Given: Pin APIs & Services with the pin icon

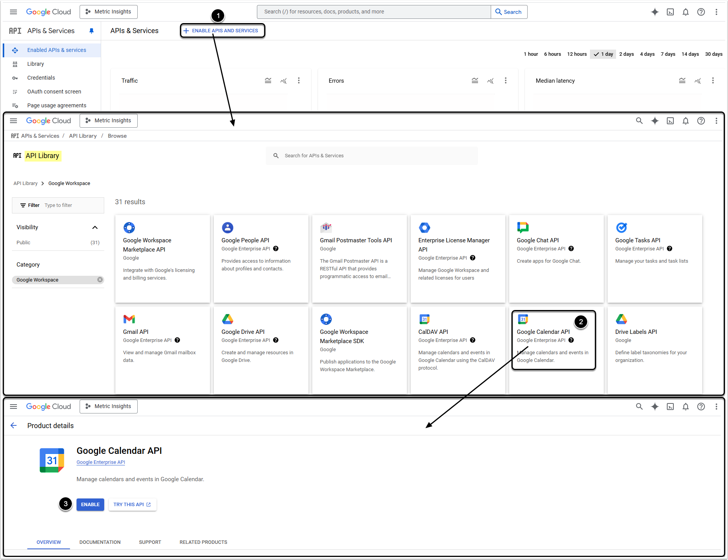Looking at the screenshot, I should [92, 31].
